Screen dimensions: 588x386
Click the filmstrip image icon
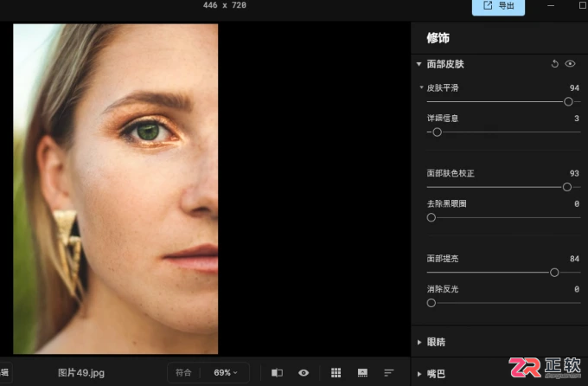coord(362,373)
